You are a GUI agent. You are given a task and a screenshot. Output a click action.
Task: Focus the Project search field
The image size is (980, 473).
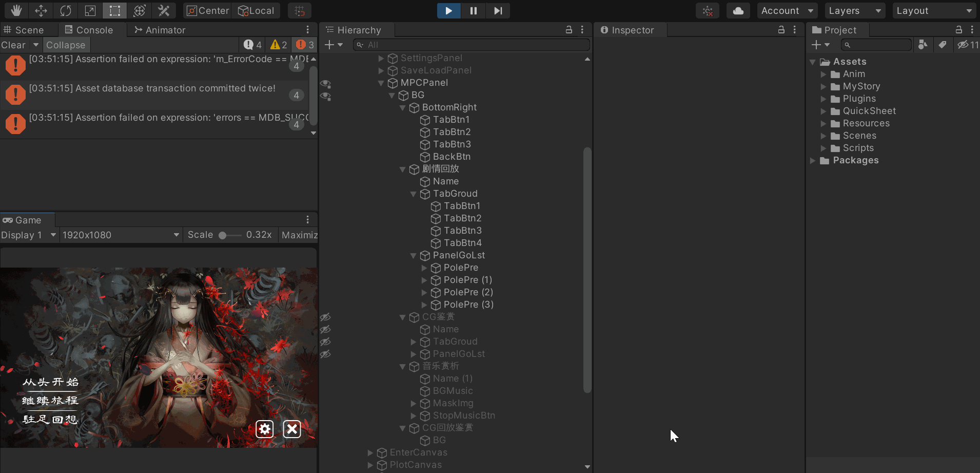(x=876, y=45)
